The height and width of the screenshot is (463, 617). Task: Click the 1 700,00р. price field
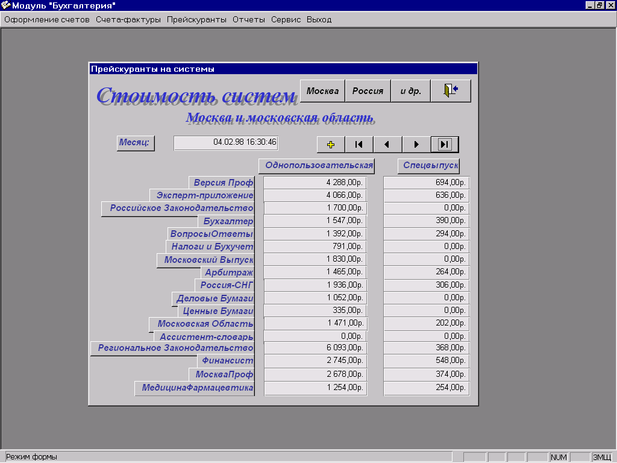315,208
